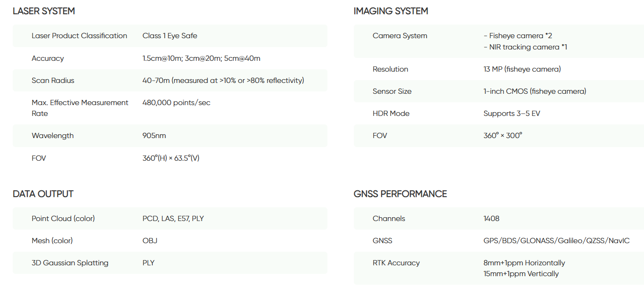Click the Resolution 13 MP value
The image size is (644, 287).
522,69
